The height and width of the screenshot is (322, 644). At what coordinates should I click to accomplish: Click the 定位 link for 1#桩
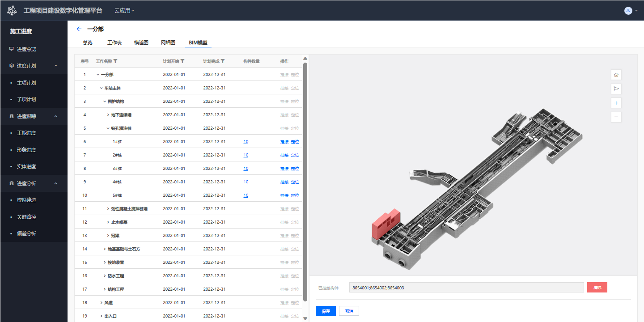click(295, 142)
